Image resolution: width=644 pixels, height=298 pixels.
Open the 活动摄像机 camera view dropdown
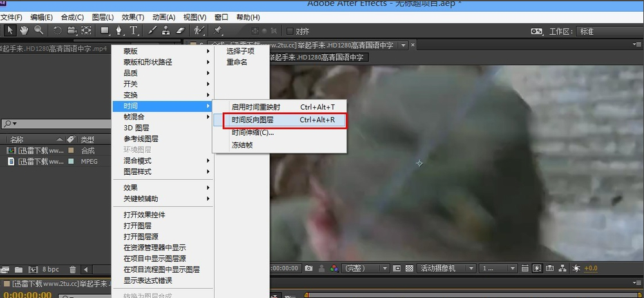click(x=447, y=268)
